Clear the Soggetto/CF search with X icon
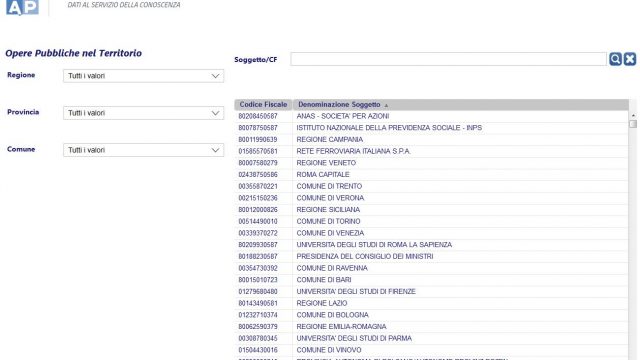 click(630, 59)
